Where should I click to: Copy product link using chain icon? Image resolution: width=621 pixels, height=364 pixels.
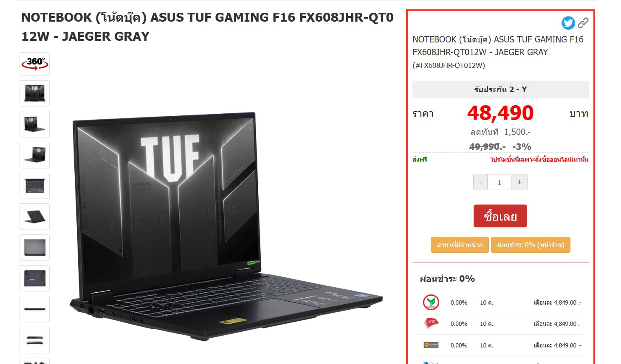click(583, 23)
